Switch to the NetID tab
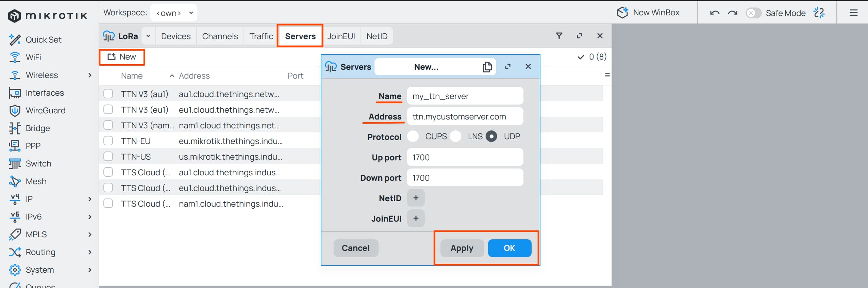The height and width of the screenshot is (288, 868). click(x=377, y=36)
